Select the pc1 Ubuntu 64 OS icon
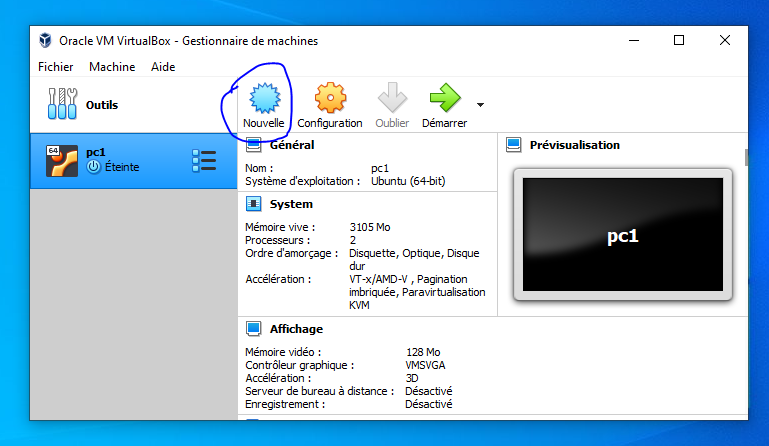This screenshot has height=446, width=769. pyautogui.click(x=62, y=160)
